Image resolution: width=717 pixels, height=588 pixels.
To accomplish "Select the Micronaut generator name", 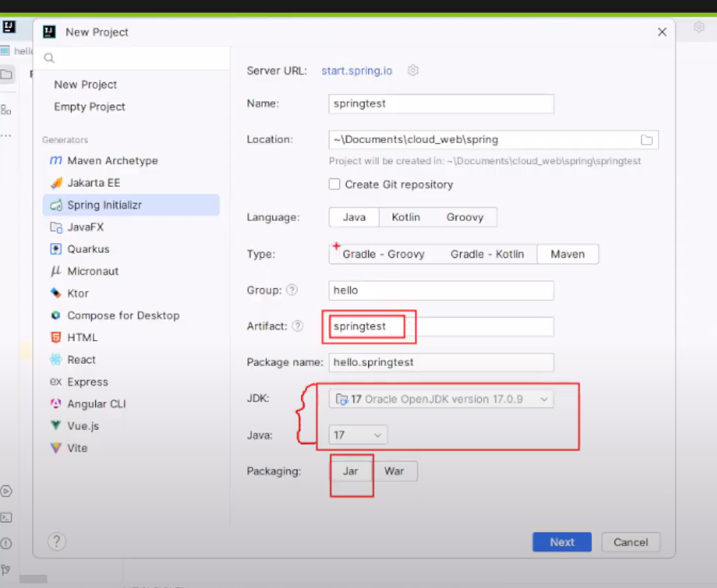I will (x=93, y=272).
